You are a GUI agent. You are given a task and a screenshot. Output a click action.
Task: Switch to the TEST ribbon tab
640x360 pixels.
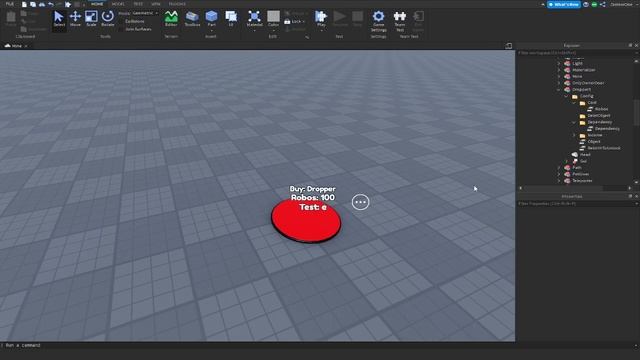138,4
